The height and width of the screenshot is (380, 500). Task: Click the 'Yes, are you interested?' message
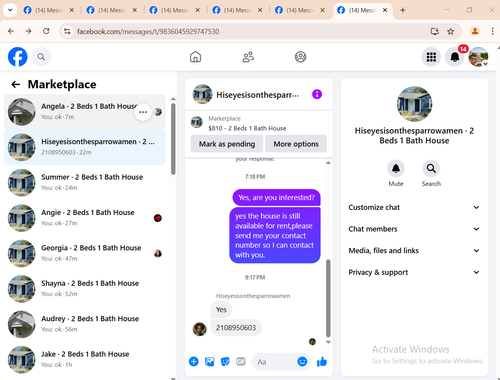[276, 198]
